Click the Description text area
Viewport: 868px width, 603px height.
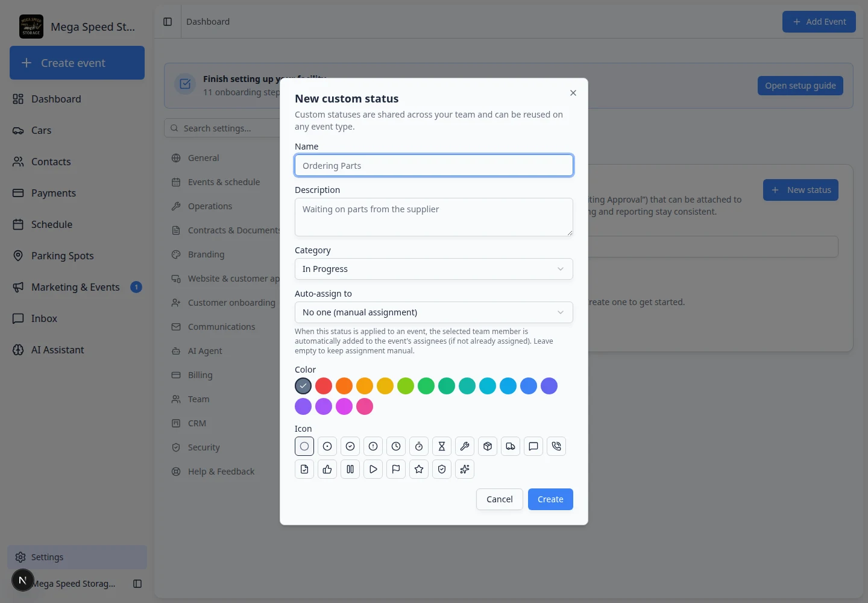[x=434, y=217]
